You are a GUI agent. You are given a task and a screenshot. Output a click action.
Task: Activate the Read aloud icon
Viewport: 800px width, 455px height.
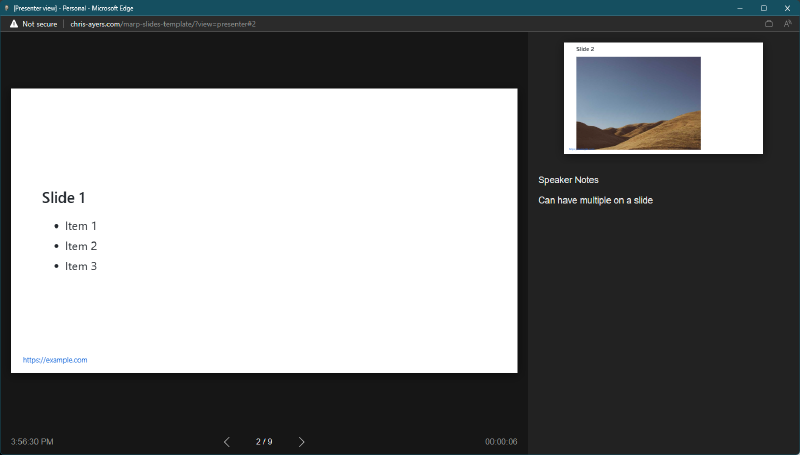point(787,23)
